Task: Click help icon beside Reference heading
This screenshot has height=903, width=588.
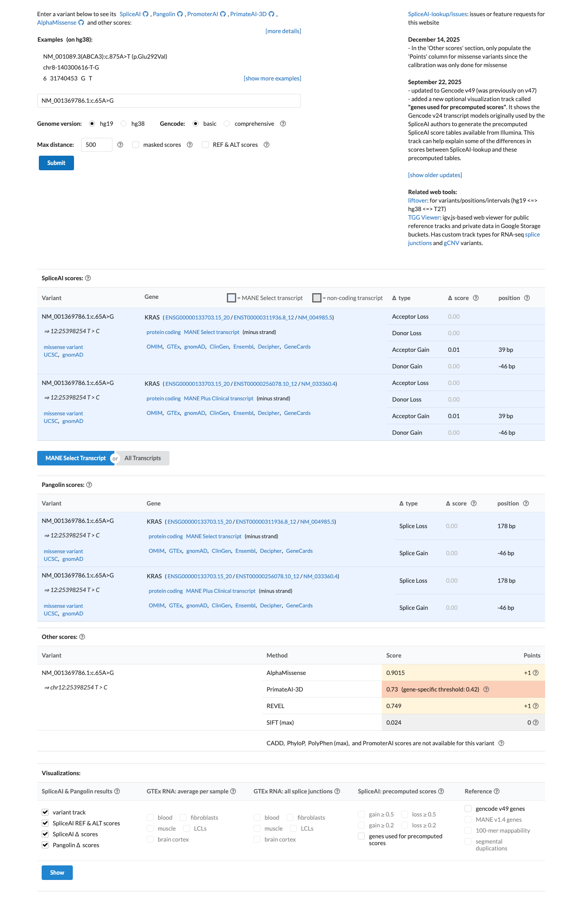Action: pos(497,791)
